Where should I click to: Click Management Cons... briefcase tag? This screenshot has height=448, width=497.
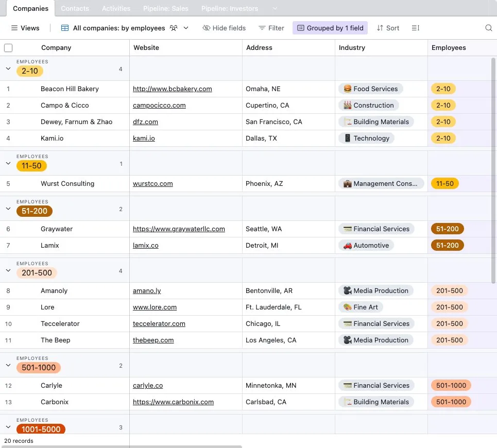(381, 183)
